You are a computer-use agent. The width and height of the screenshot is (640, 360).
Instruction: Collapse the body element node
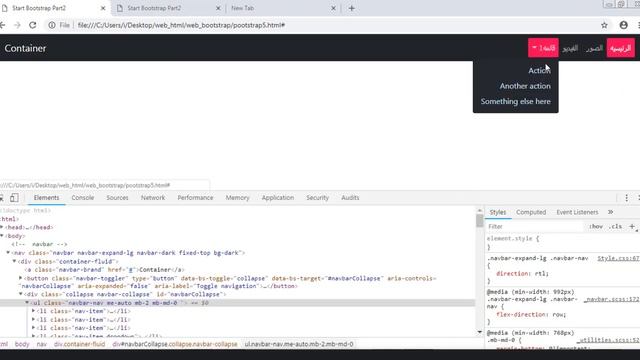pyautogui.click(x=2, y=236)
